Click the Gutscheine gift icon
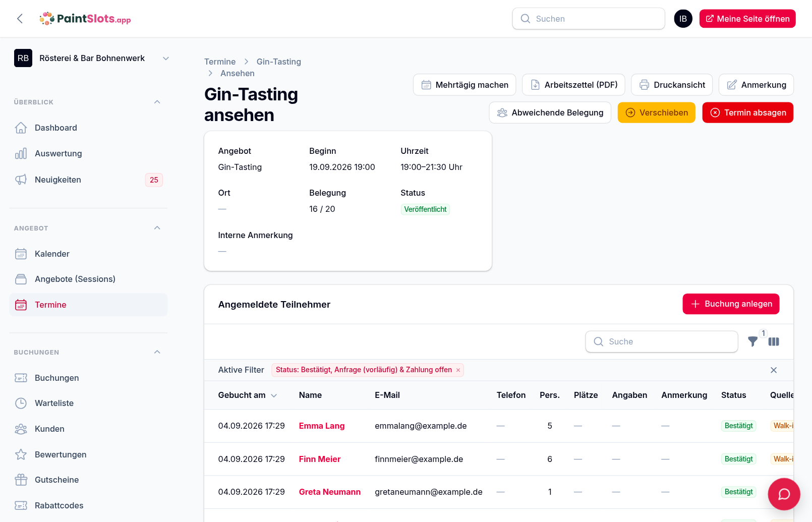This screenshot has height=522, width=812. [x=21, y=480]
